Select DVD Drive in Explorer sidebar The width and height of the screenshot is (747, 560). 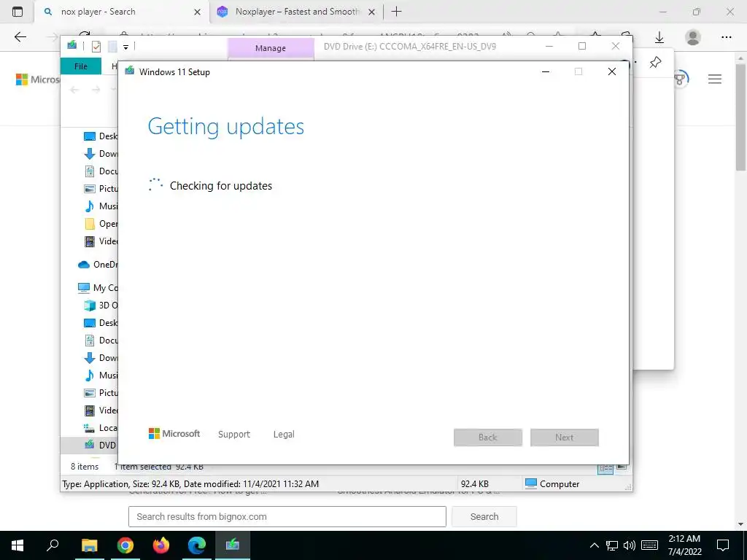click(90, 446)
